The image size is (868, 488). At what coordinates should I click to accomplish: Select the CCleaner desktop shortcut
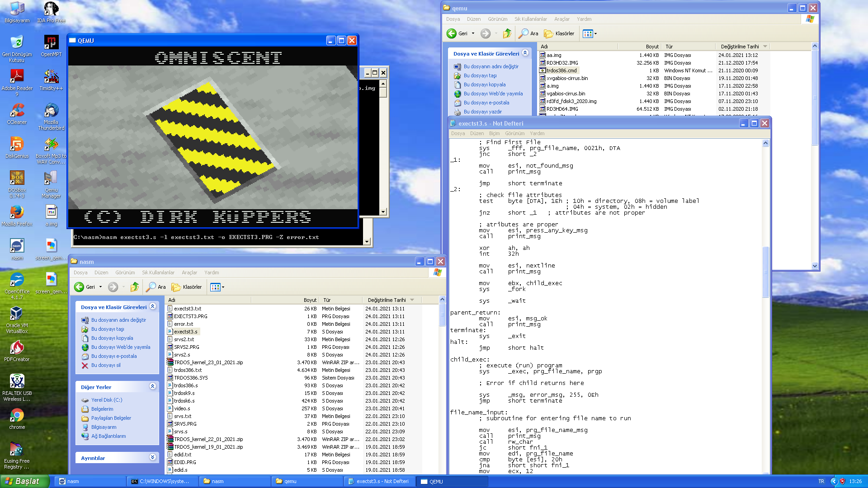(17, 114)
